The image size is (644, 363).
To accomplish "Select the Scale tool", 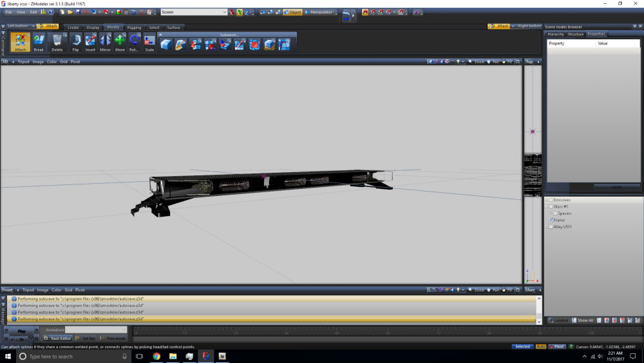I will tap(149, 43).
